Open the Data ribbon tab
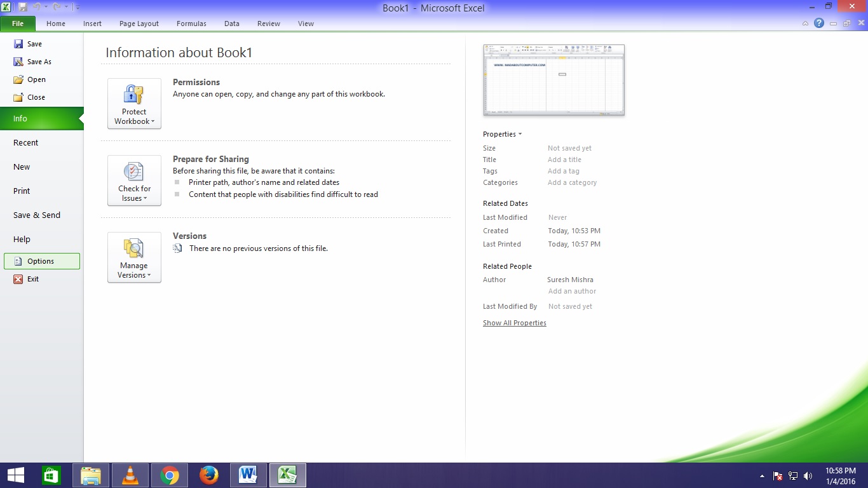This screenshot has height=488, width=868. click(232, 24)
